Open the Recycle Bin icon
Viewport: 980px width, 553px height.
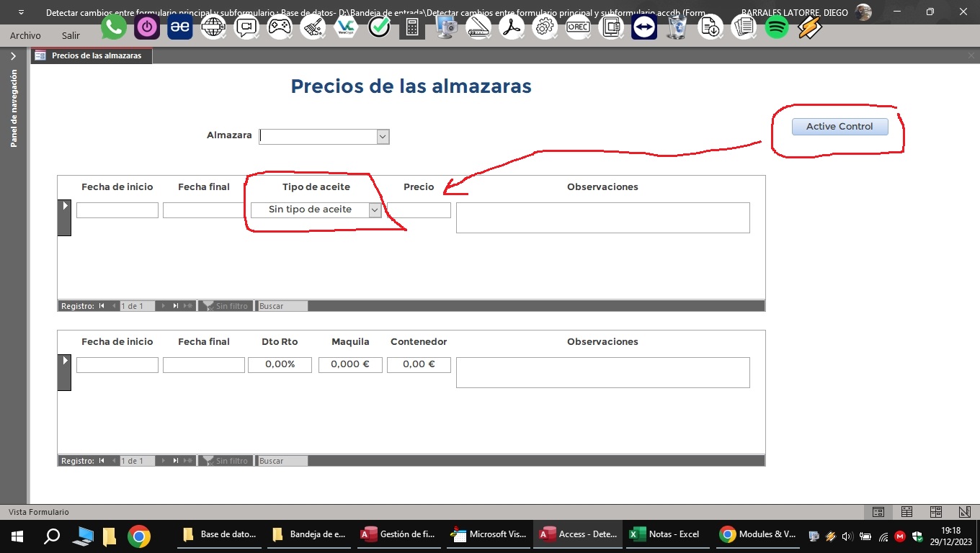(677, 27)
